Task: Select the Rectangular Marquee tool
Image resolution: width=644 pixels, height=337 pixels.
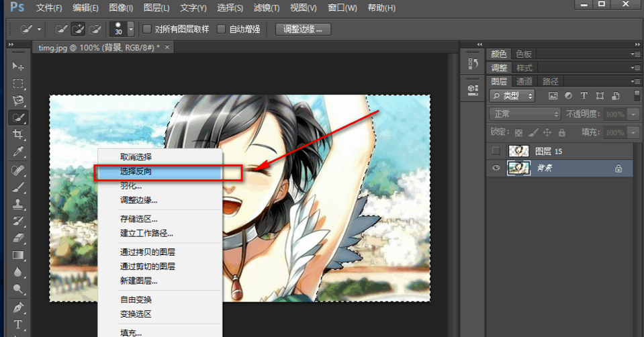Action: coord(18,84)
